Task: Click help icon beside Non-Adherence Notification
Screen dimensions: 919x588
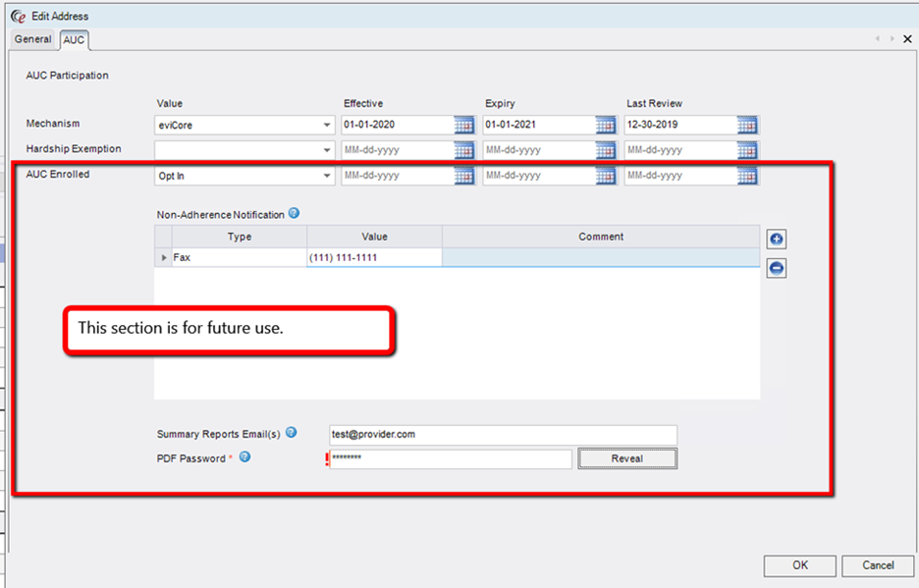Action: [x=295, y=213]
